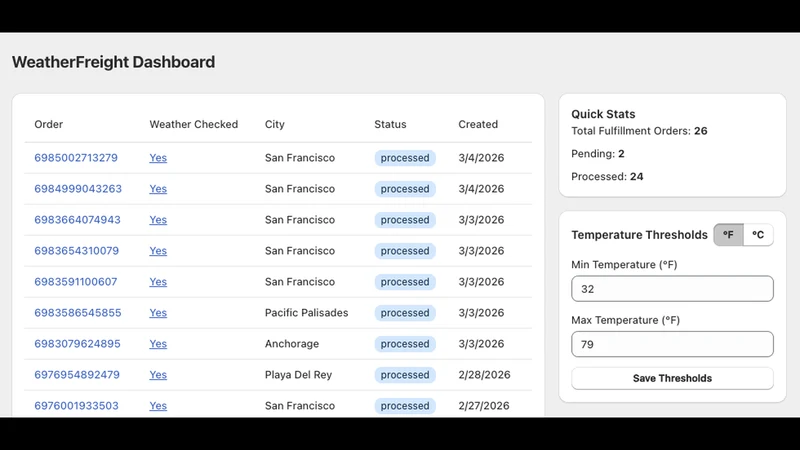The width and height of the screenshot is (800, 450).
Task: Open order 6983591100607 link
Action: point(76,282)
